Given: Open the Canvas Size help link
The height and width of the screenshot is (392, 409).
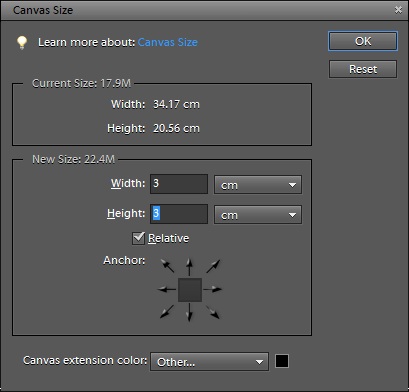Looking at the screenshot, I should [168, 42].
